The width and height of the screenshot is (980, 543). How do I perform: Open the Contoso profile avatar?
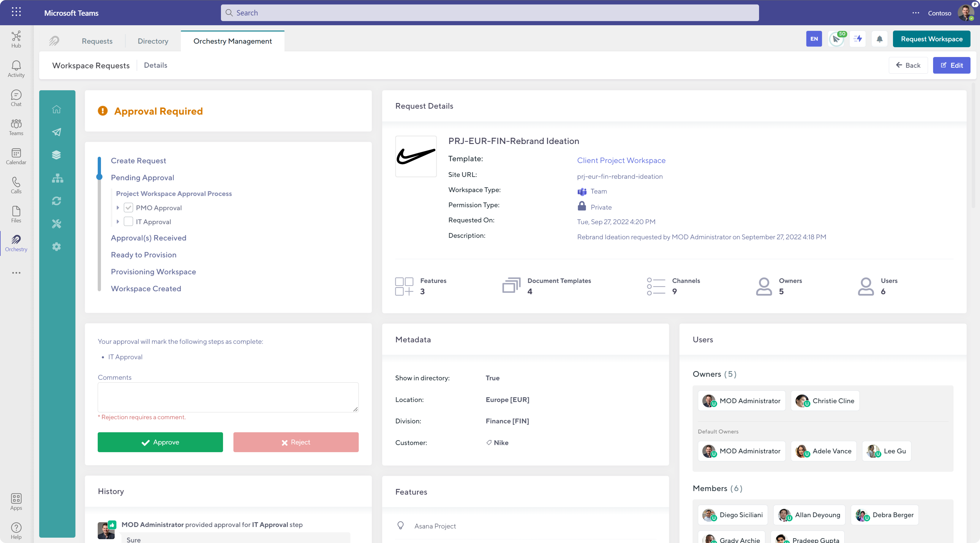click(966, 13)
